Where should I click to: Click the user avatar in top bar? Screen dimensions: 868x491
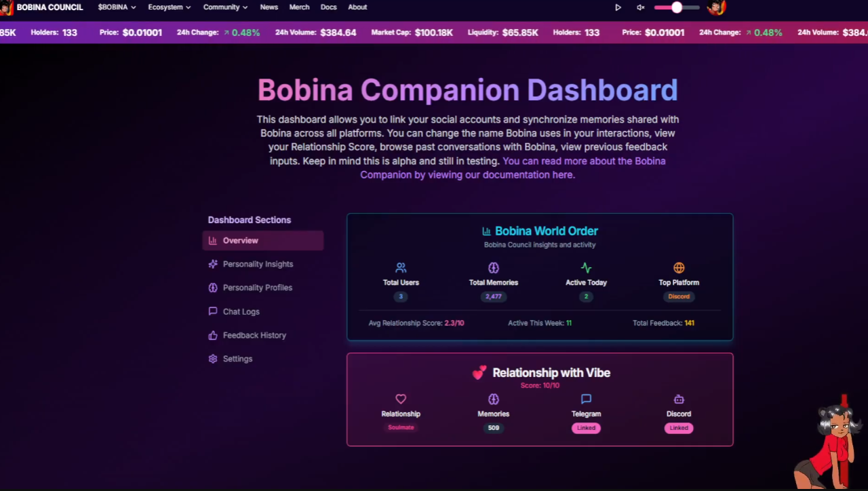tap(716, 7)
